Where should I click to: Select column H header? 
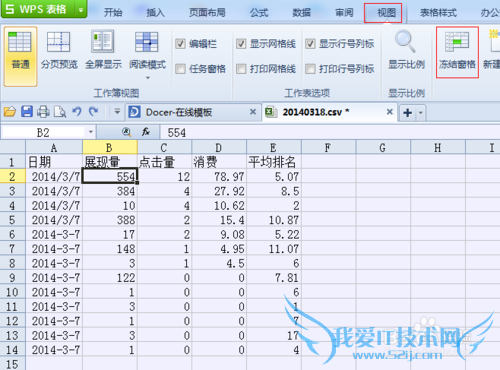(438, 147)
